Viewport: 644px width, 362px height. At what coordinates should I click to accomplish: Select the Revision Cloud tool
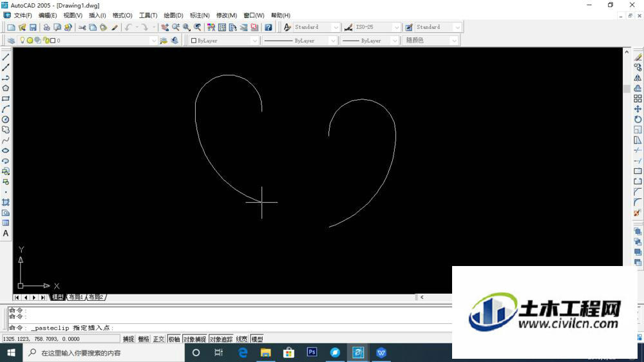point(6,130)
